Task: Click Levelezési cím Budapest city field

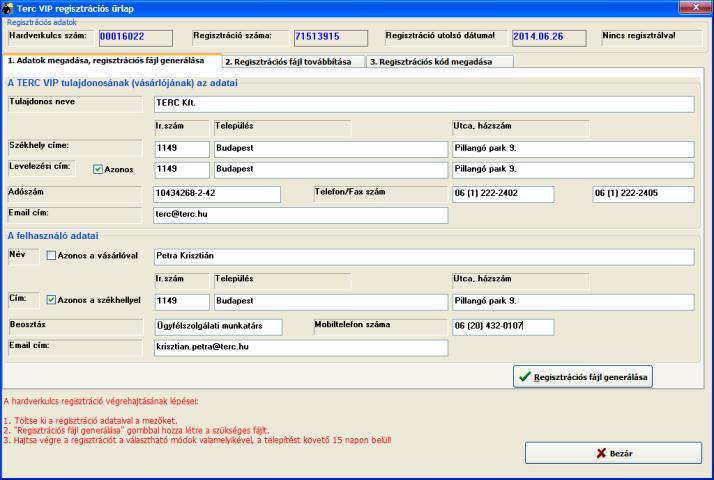Action: (x=331, y=170)
